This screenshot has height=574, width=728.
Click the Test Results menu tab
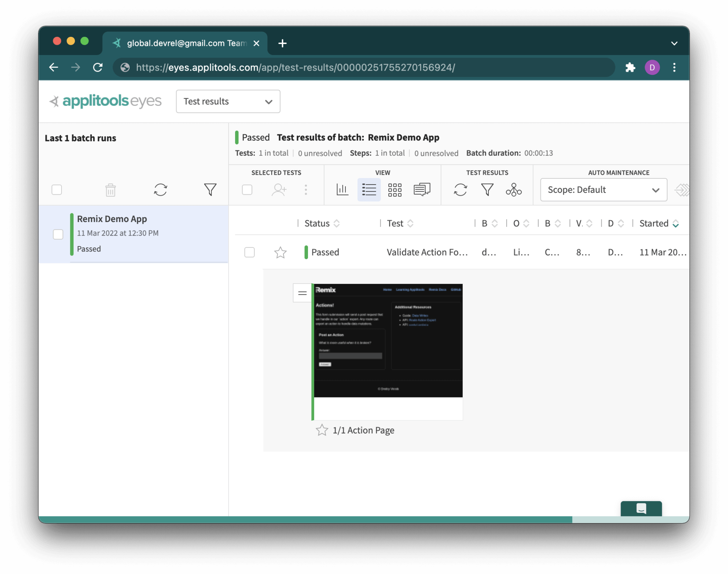(x=487, y=172)
